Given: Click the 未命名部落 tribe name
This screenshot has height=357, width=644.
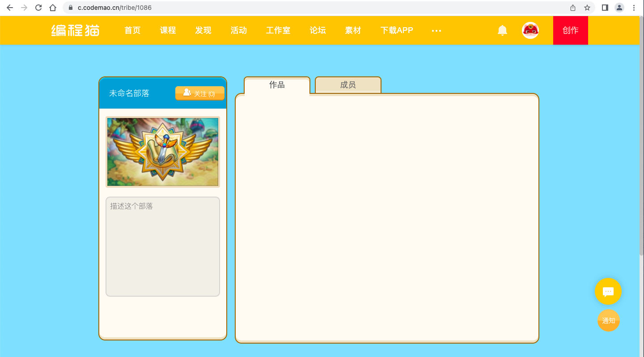Looking at the screenshot, I should 129,93.
